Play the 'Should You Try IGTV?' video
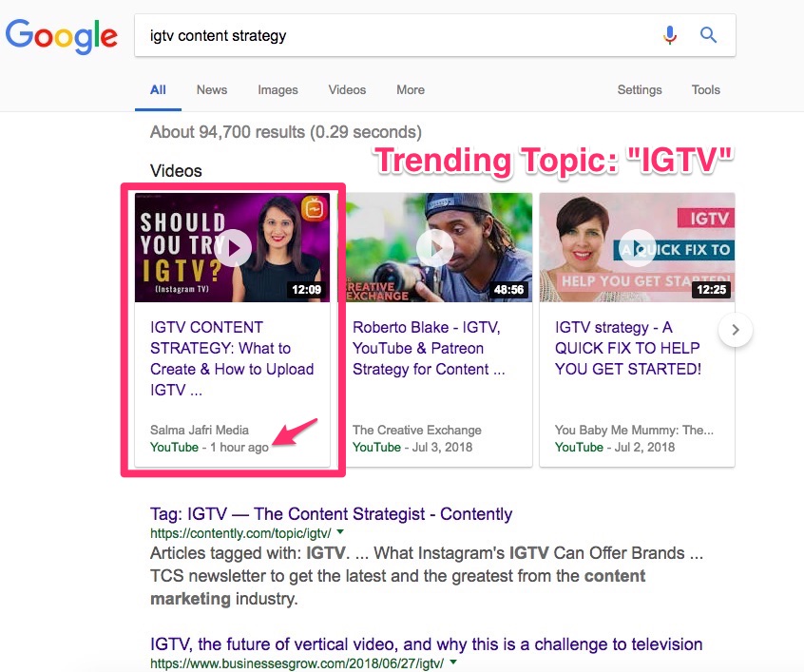This screenshot has width=804, height=672. point(233,248)
